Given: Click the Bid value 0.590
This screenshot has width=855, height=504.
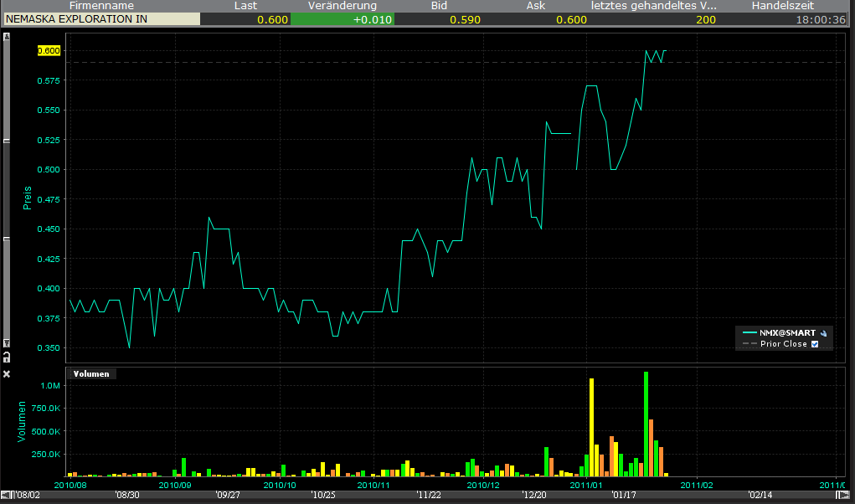Looking at the screenshot, I should point(465,19).
